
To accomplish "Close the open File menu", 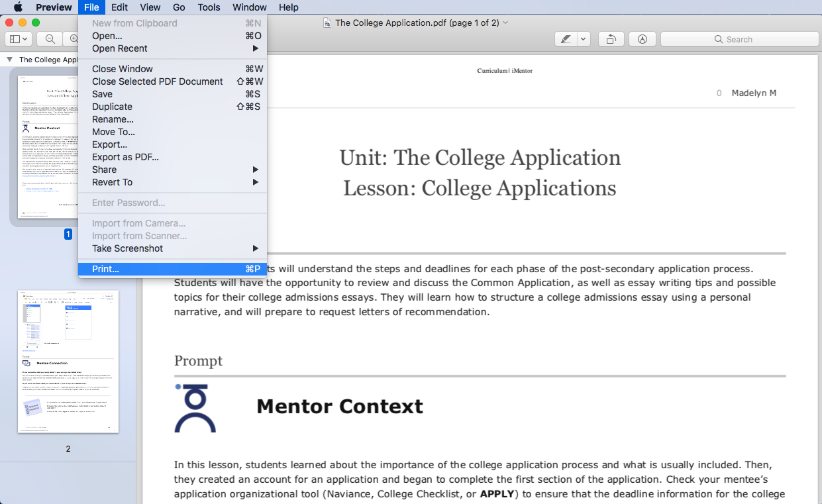I will [91, 7].
